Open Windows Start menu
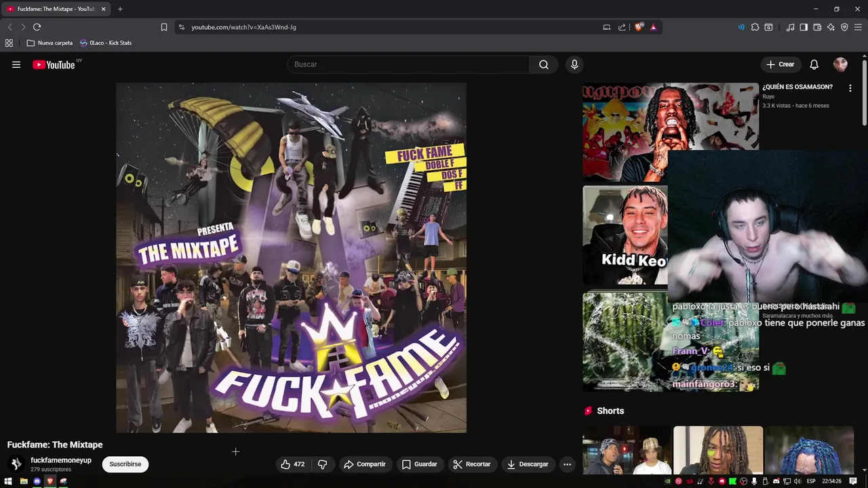This screenshot has width=868, height=488. [x=8, y=481]
